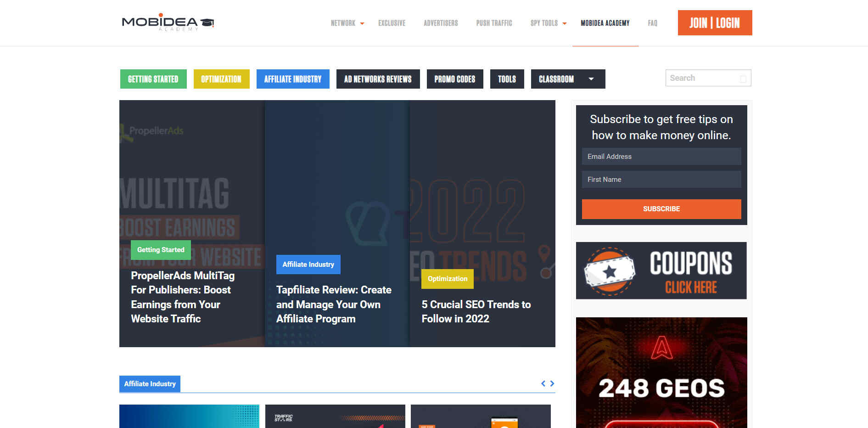The height and width of the screenshot is (428, 868).
Task: Click the Network menu label
Action: click(x=343, y=23)
